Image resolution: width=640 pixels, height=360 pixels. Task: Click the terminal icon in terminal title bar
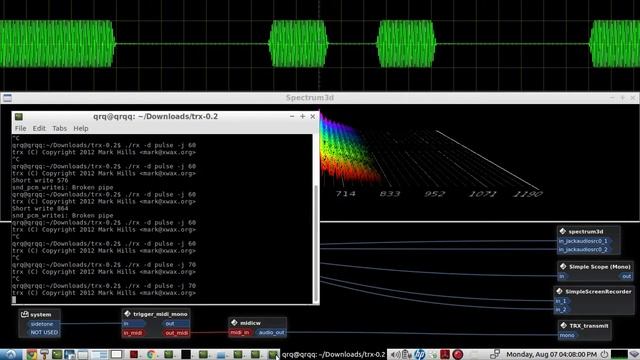[19, 117]
